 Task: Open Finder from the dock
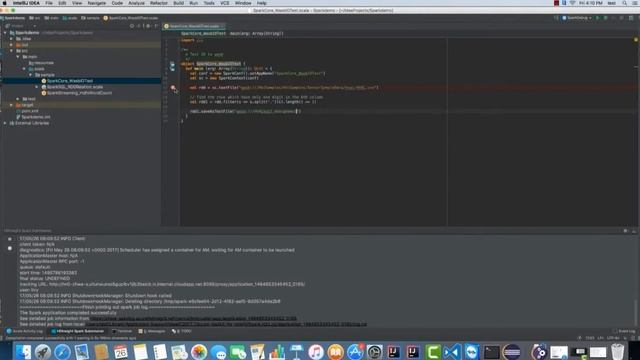coord(23,351)
